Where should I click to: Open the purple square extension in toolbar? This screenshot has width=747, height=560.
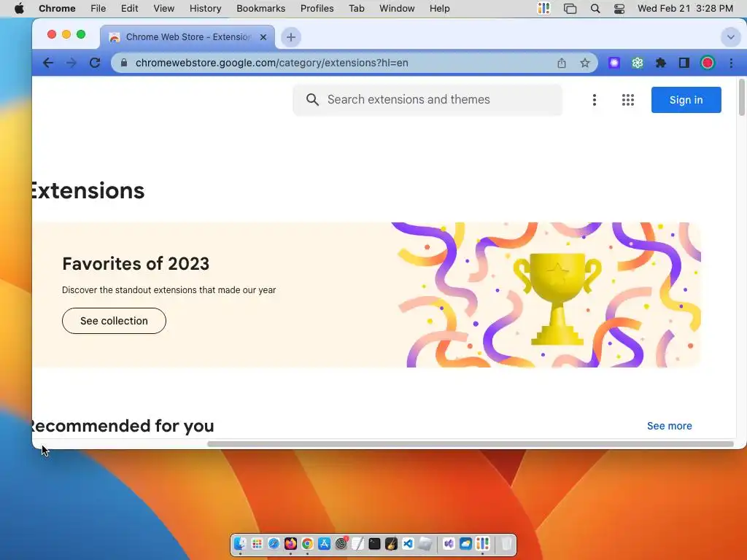614,63
